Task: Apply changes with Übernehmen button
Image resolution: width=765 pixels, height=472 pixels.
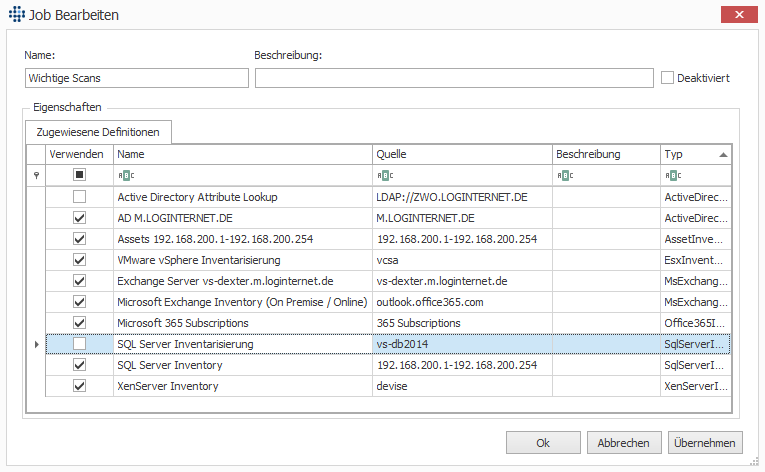Action: 705,443
